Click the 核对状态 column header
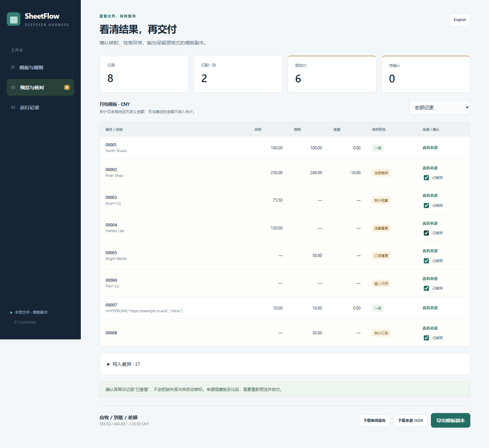The image size is (489, 448). [379, 130]
